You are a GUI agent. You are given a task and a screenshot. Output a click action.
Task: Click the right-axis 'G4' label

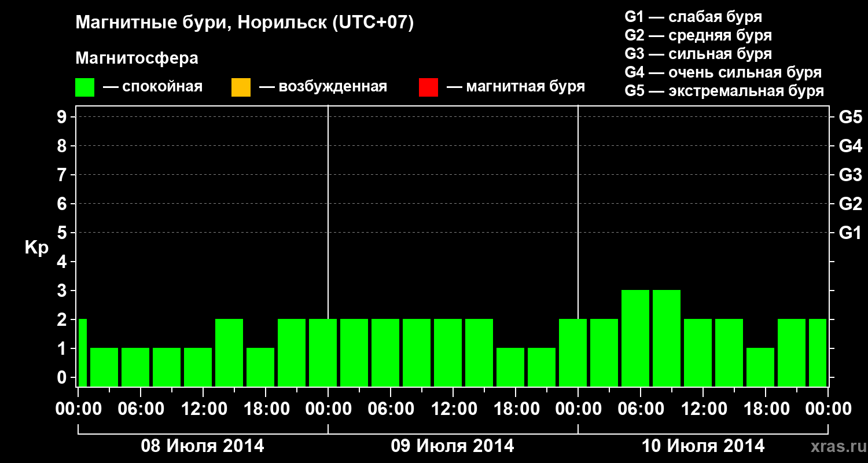851,146
